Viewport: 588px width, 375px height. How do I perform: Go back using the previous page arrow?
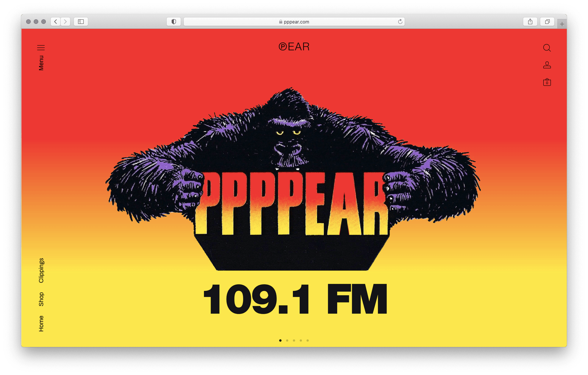55,22
